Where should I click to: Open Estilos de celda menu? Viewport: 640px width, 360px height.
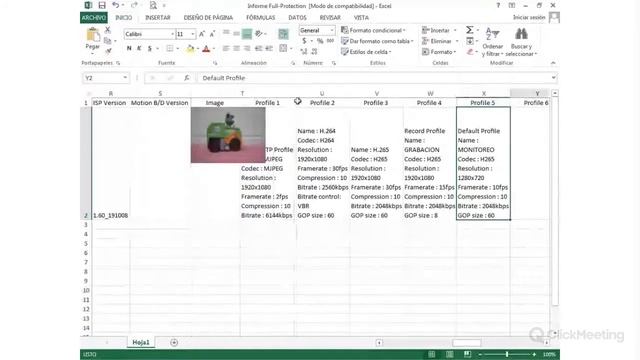(x=366, y=52)
